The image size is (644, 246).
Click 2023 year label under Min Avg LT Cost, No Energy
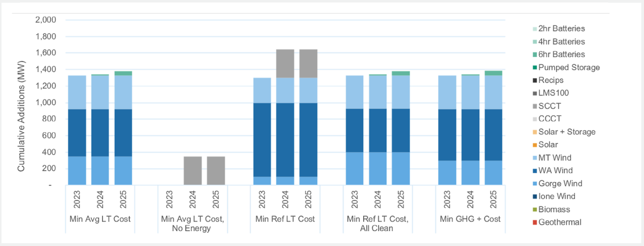click(x=169, y=199)
